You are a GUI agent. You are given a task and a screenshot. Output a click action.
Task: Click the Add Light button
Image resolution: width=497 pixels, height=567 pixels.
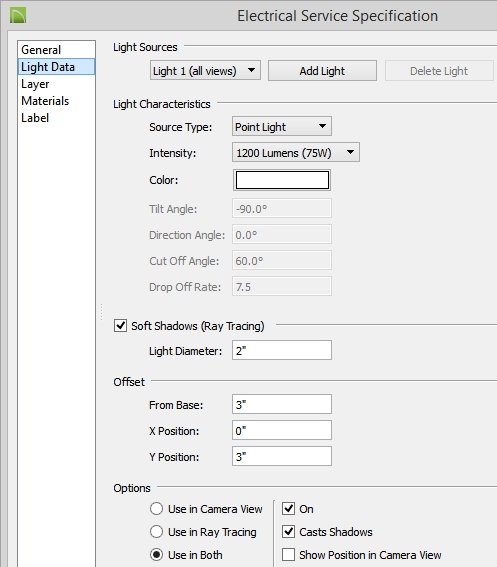(322, 71)
